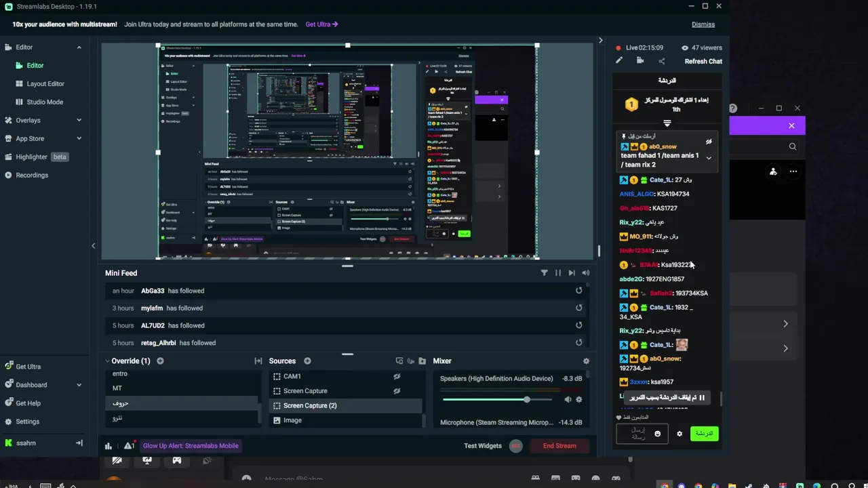Open the stream camera icon under Live
Viewport: 868px width, 488px height.
(x=640, y=61)
